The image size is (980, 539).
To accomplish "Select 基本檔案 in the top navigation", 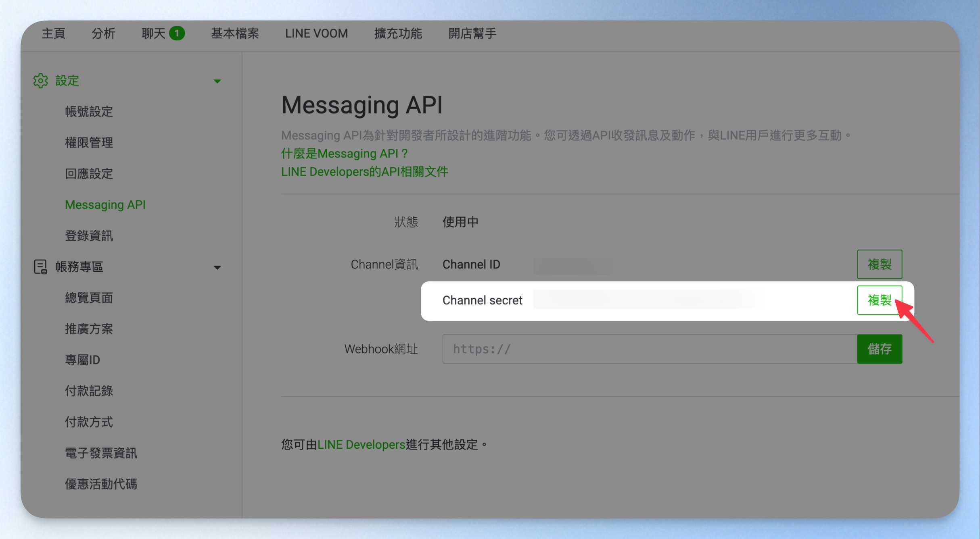I will [x=235, y=33].
